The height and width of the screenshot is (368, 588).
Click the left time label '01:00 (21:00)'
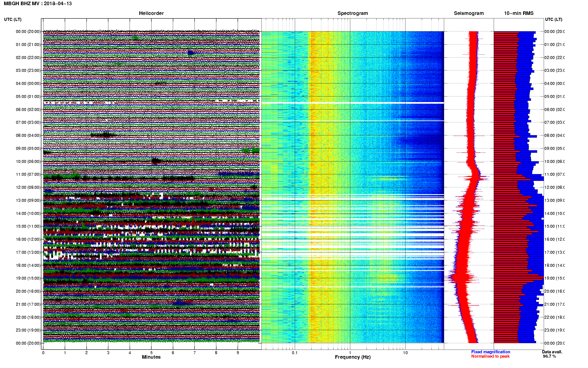(x=28, y=44)
